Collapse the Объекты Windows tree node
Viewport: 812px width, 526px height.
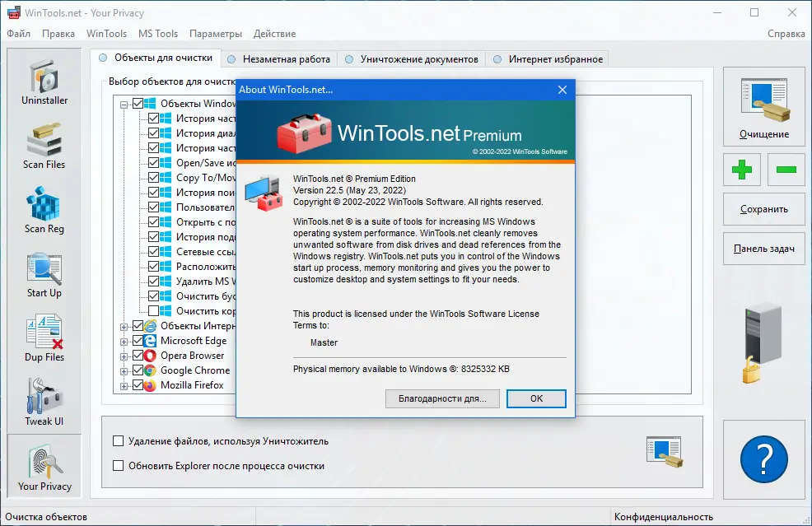(124, 105)
